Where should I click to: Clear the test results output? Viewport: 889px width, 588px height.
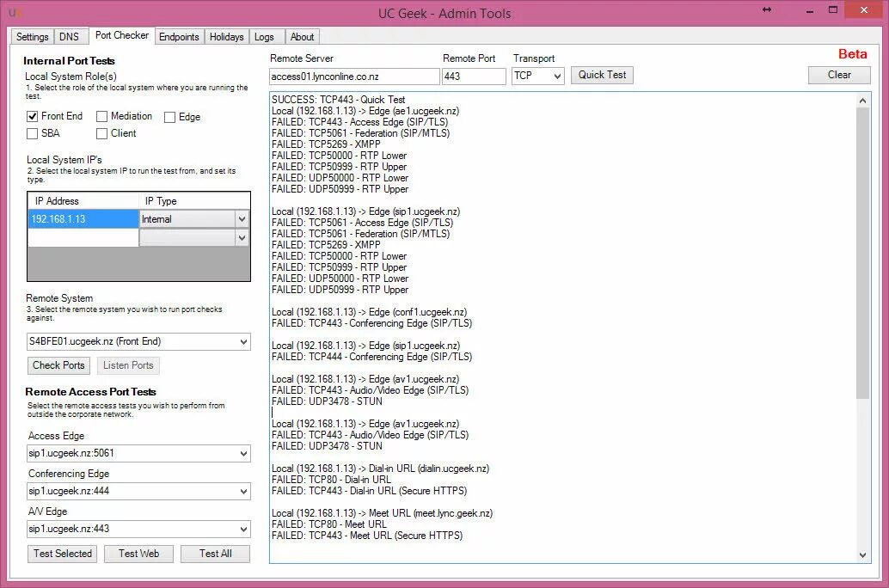coord(838,75)
